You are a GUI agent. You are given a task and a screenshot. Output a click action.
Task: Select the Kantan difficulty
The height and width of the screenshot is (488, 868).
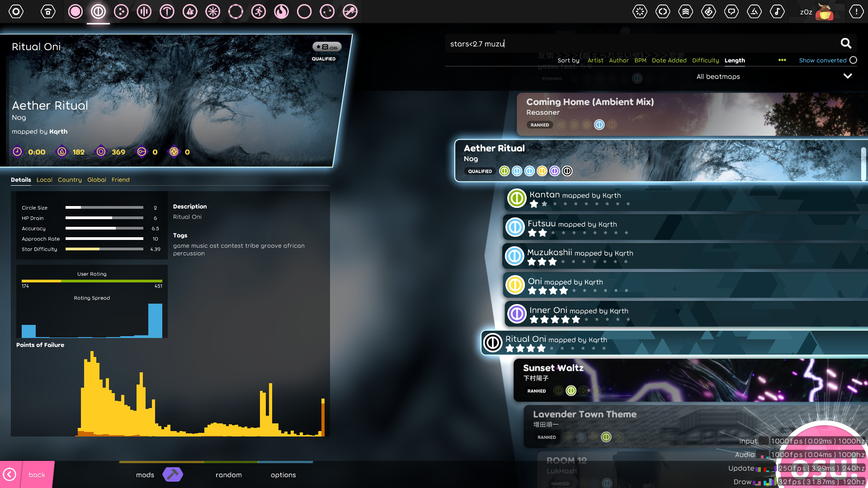coord(686,198)
